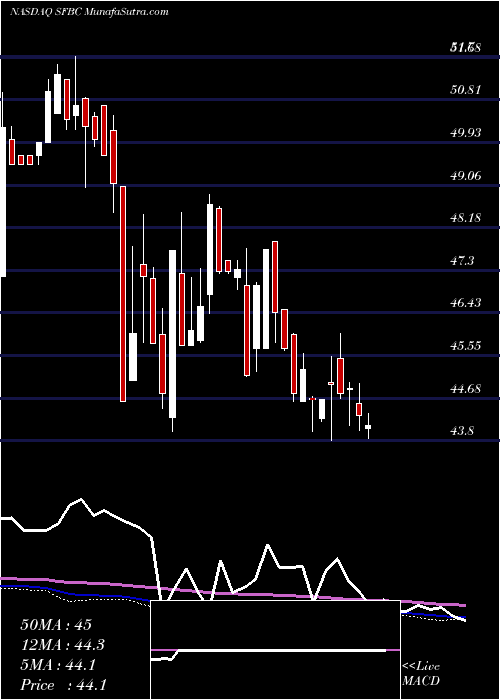This screenshot has width=500, height=700.
Task: Click the 43.8 price axis label
Action: click(x=462, y=431)
